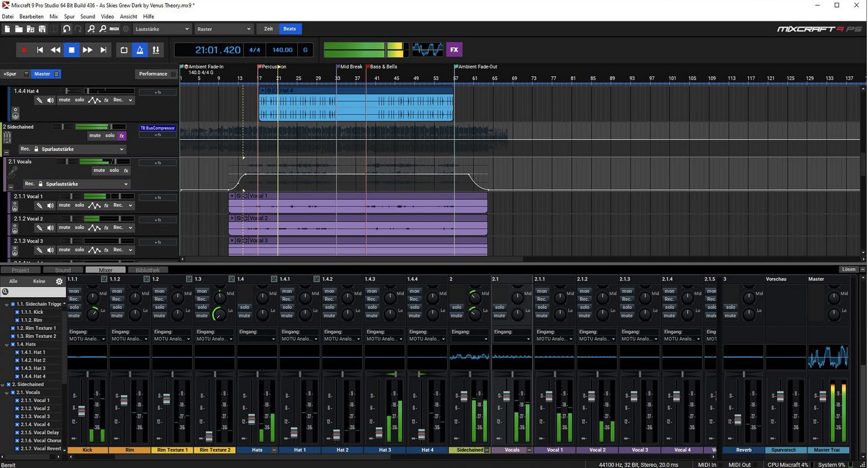Open draw pencil tool on Hat 4 track

39,100
